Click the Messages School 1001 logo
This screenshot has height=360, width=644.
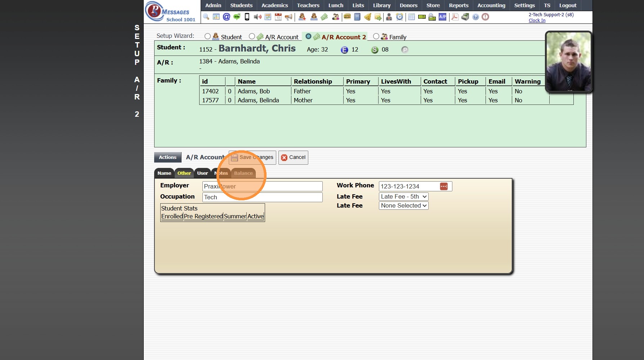coord(171,12)
